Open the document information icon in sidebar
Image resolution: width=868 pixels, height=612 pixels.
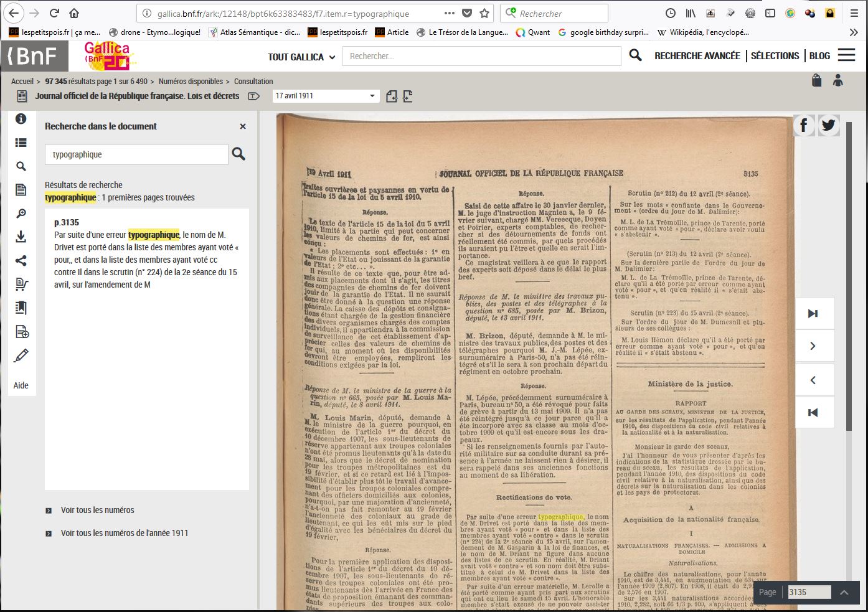tap(21, 119)
